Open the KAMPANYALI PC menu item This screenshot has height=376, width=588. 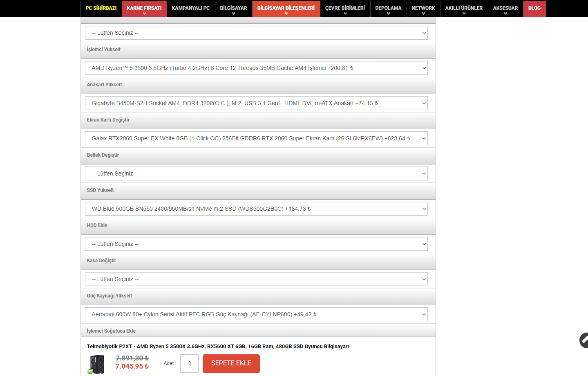click(191, 8)
